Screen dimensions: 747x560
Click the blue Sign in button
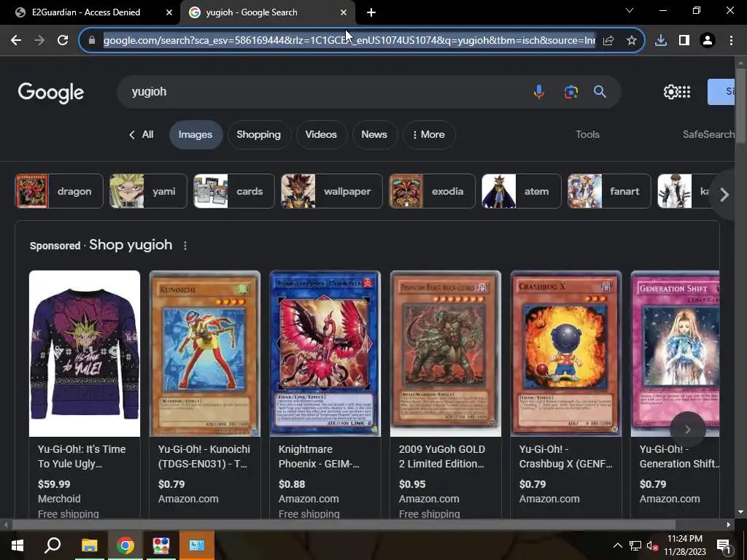coord(721,92)
